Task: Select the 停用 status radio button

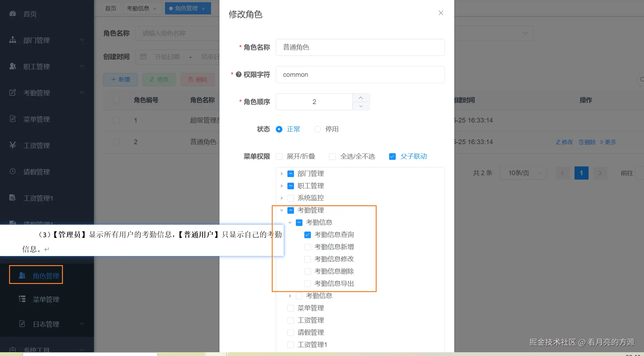Action: (317, 129)
